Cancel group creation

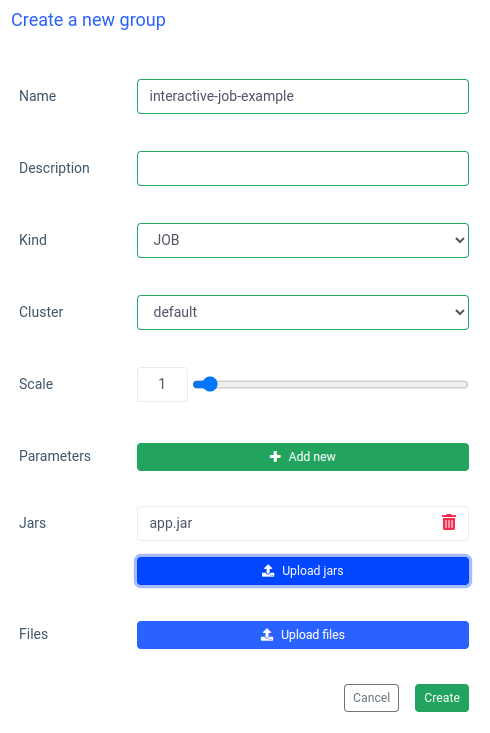coord(371,698)
